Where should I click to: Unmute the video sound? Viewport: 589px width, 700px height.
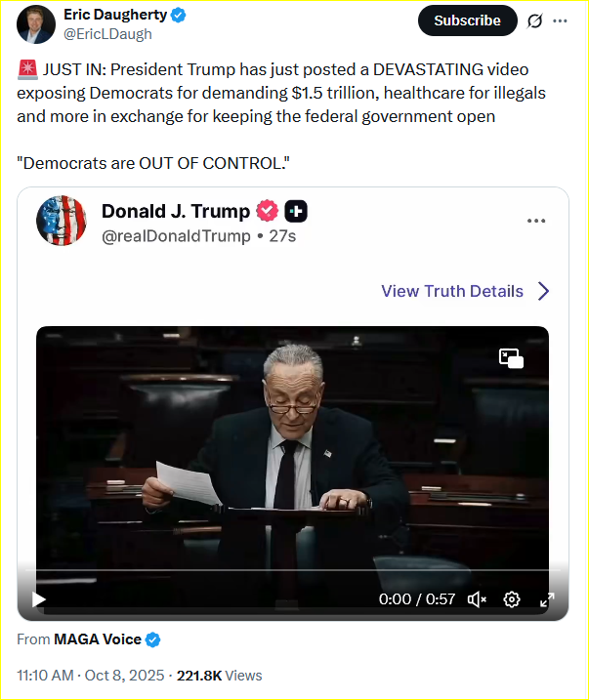point(478,599)
